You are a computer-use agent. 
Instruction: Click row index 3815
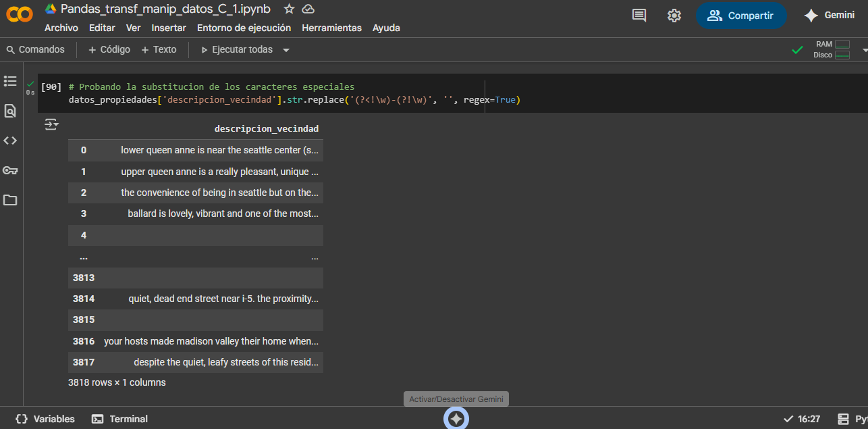(84, 320)
